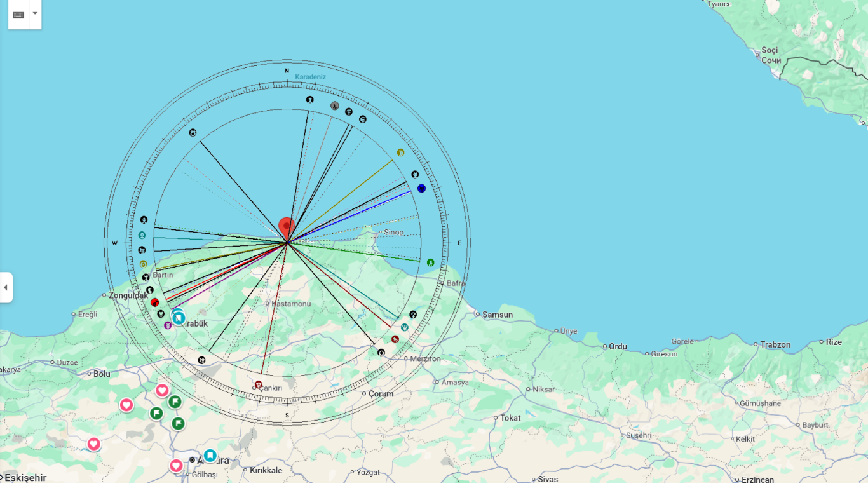Click the grey icon near compass north
868x488 pixels.
point(335,105)
